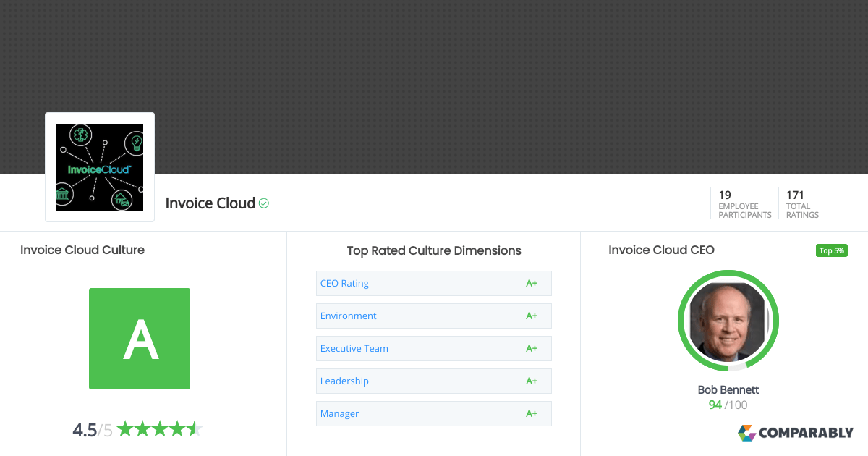Click the Comparably hexagon logo icon

click(746, 433)
